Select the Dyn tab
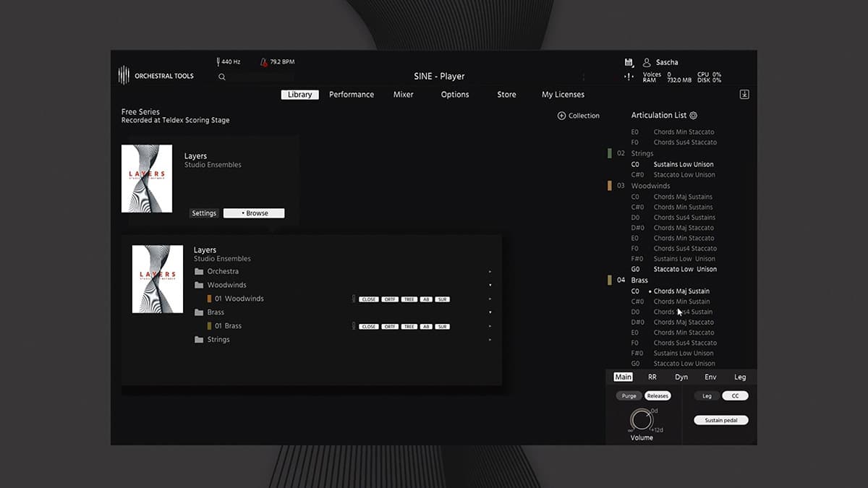The height and width of the screenshot is (488, 868). 681,377
